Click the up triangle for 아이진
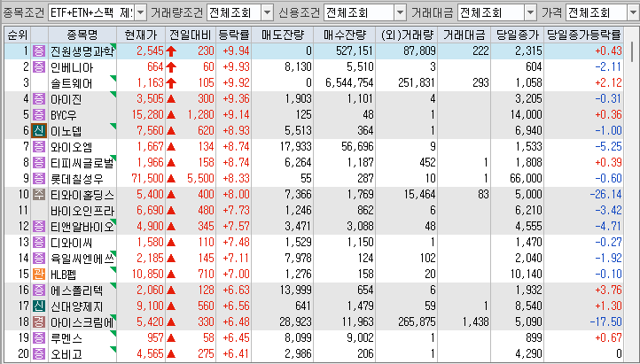Screen dimensions: 640x364 click(171, 98)
